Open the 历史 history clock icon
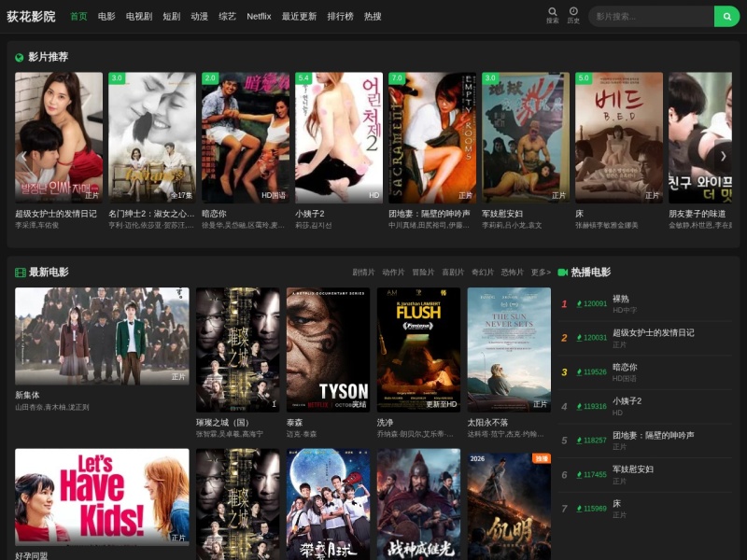 click(573, 15)
